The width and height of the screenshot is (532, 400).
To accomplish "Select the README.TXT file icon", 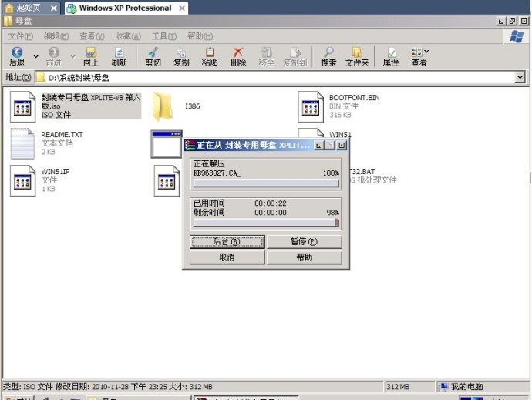I will (x=22, y=143).
